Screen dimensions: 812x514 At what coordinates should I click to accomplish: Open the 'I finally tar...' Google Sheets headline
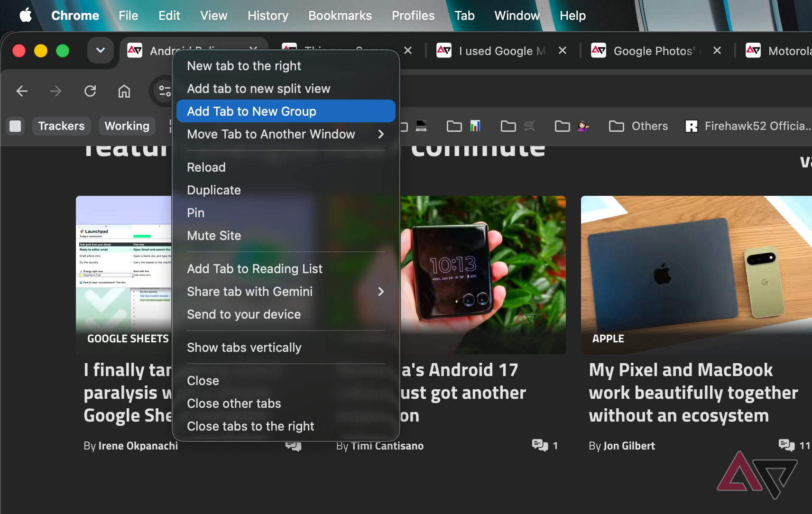pos(128,393)
